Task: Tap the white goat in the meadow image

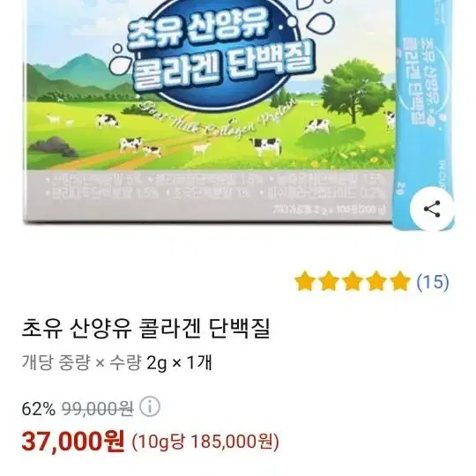Action: 201,149
